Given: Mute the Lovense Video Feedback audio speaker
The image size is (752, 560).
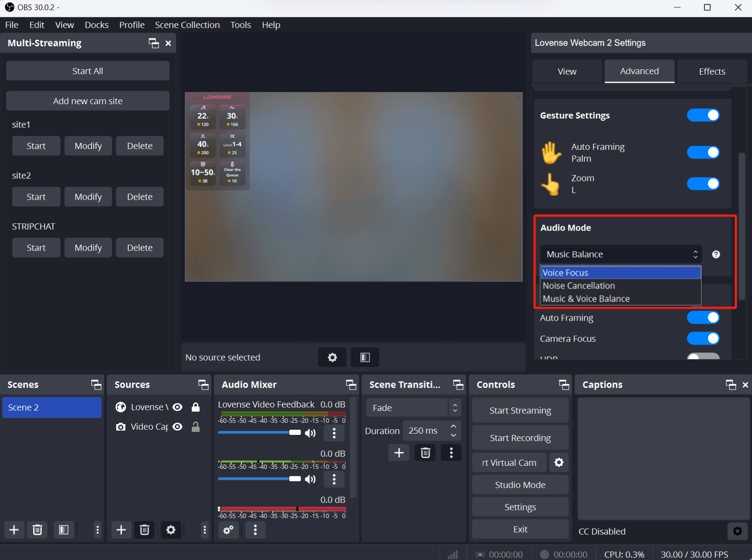Looking at the screenshot, I should (x=310, y=433).
